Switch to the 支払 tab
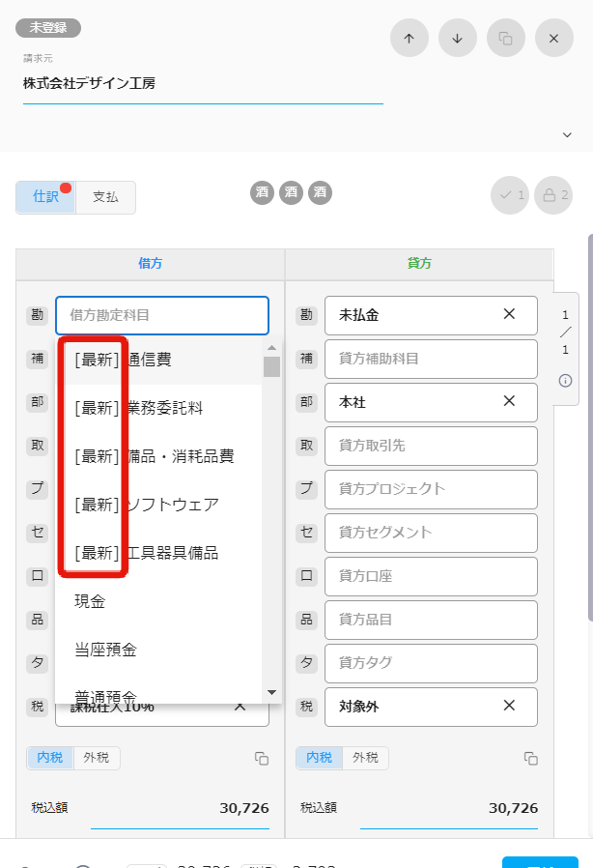Viewport: 593px width, 868px height. [105, 196]
